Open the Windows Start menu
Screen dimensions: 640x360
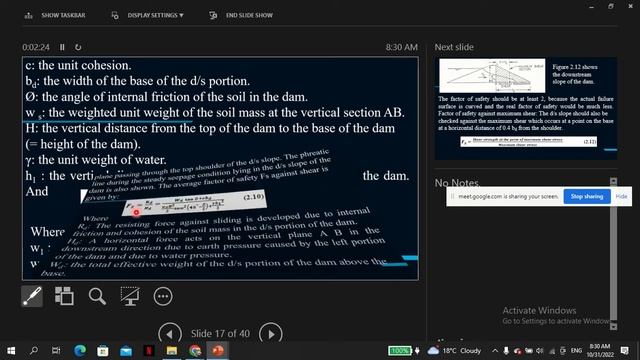11,351
